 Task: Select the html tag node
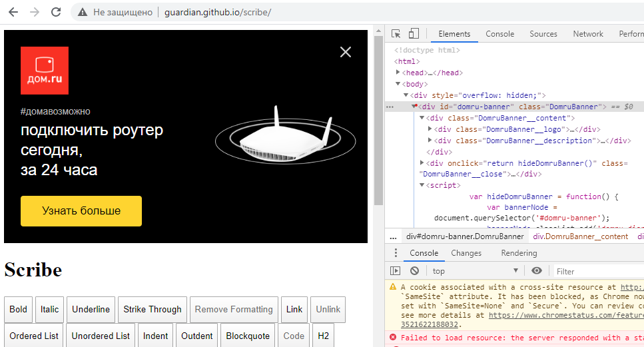pos(407,61)
